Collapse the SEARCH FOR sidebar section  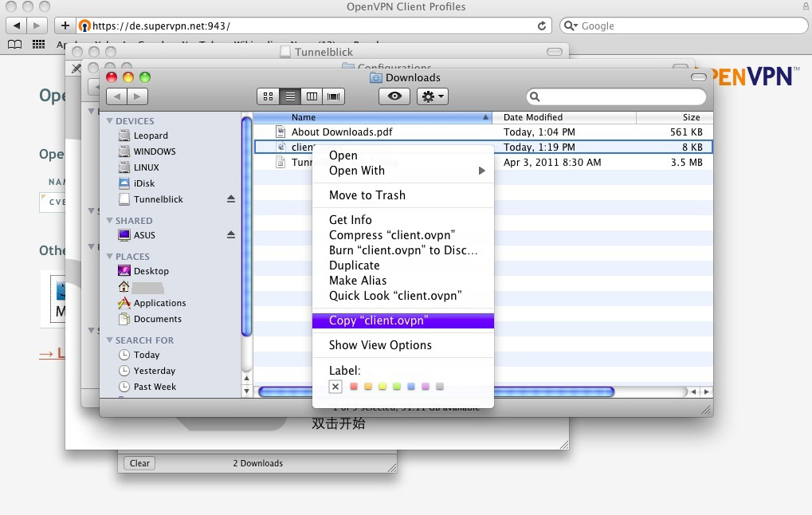click(109, 340)
